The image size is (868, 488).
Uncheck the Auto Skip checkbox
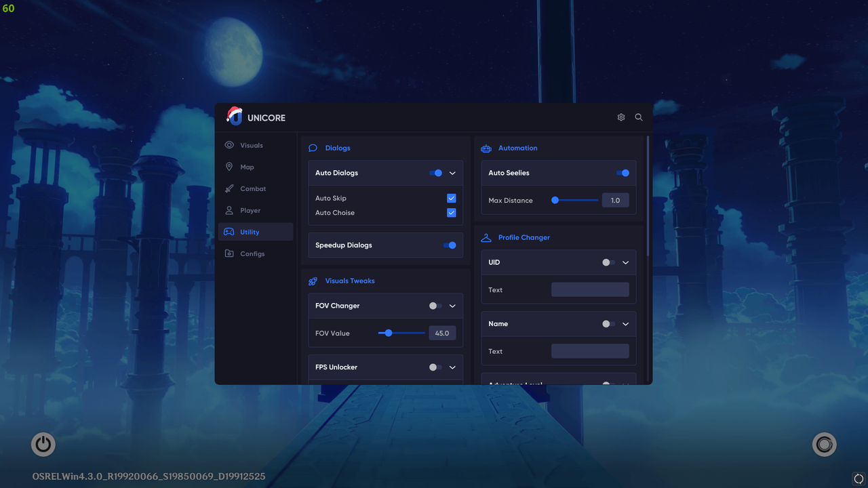[451, 198]
